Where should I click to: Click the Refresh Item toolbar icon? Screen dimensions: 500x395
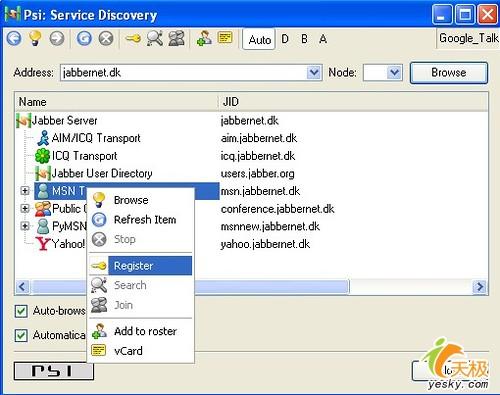[85, 38]
